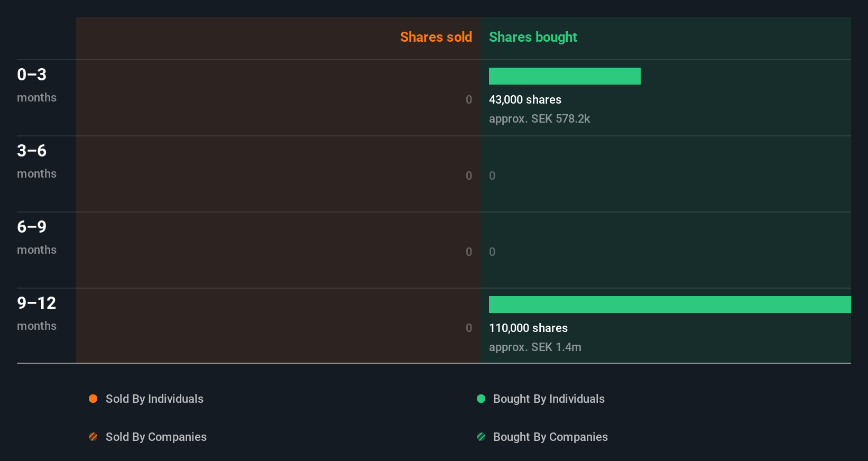Click the shares sold zero in 9–12 months row

click(469, 328)
